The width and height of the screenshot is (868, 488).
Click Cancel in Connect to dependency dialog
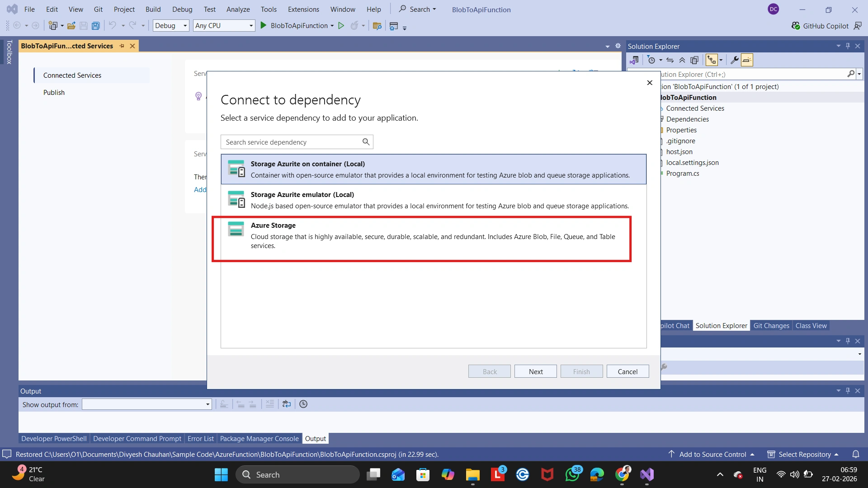pyautogui.click(x=627, y=371)
